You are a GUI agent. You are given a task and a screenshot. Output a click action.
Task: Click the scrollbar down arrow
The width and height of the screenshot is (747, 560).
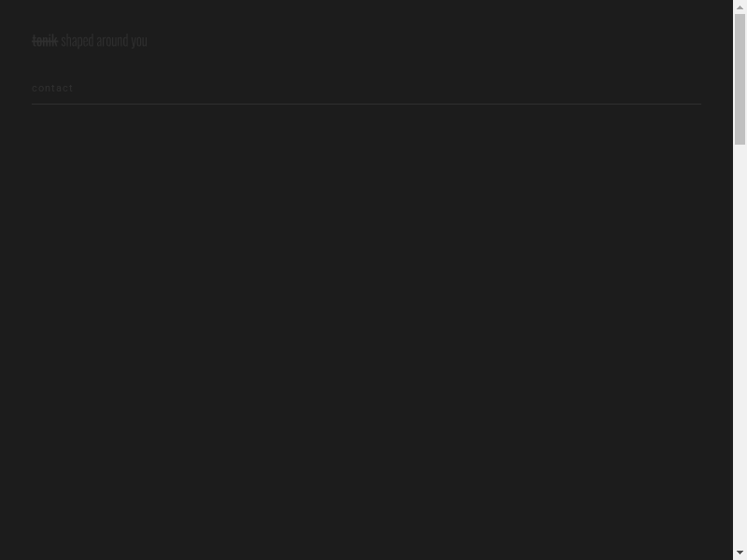pyautogui.click(x=740, y=553)
